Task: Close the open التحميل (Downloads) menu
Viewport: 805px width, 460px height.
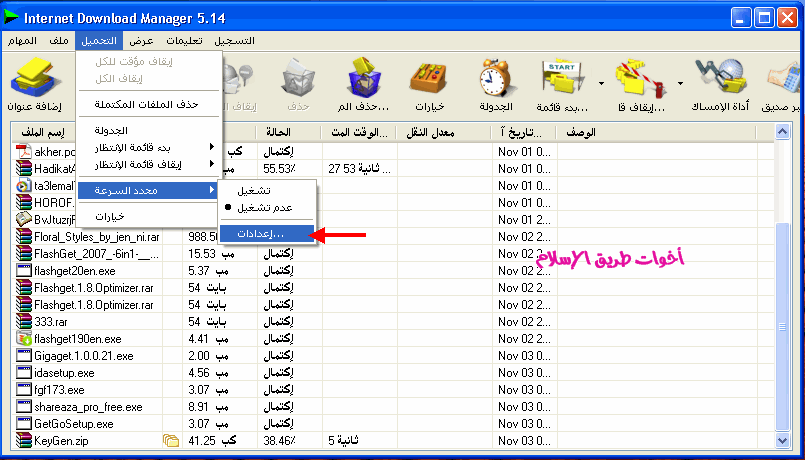Action: point(99,41)
